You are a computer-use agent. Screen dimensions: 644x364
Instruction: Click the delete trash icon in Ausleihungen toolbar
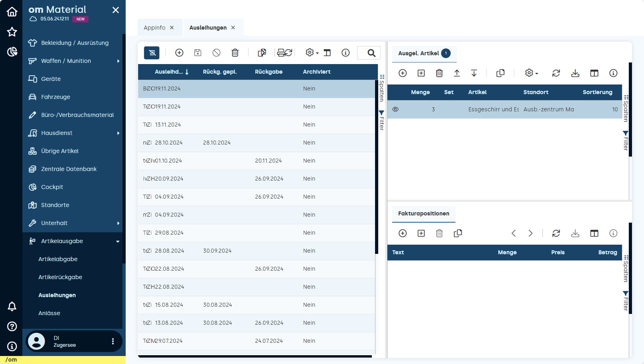235,53
